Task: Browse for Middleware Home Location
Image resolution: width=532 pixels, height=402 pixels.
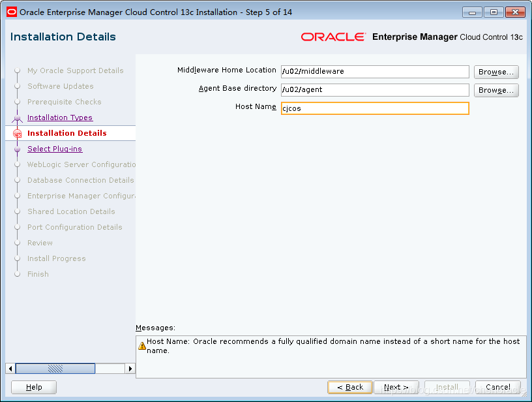Action: click(x=496, y=72)
